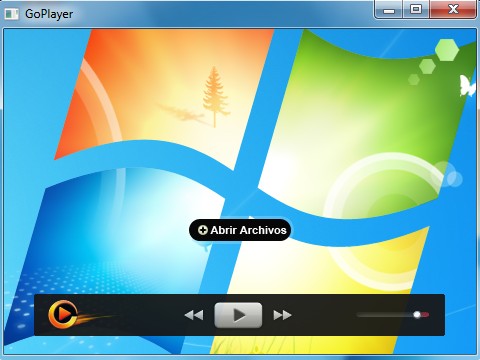Image resolution: width=480 pixels, height=360 pixels.
Task: Close the GoPlayer window
Action: click(x=453, y=9)
